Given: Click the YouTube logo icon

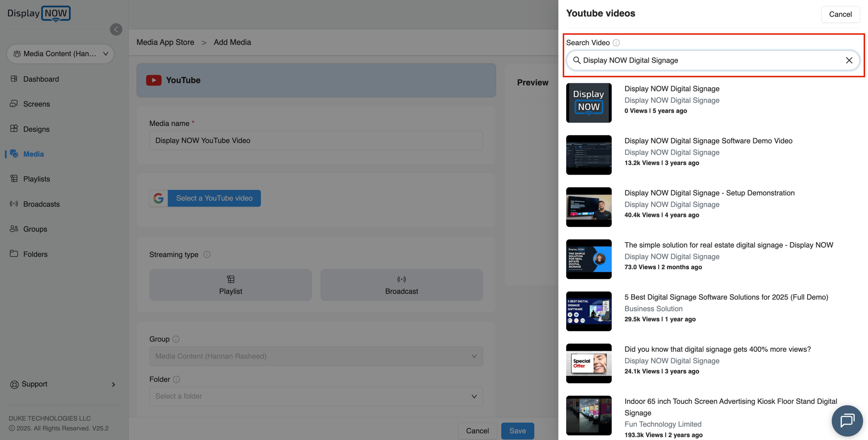Looking at the screenshot, I should pos(154,80).
